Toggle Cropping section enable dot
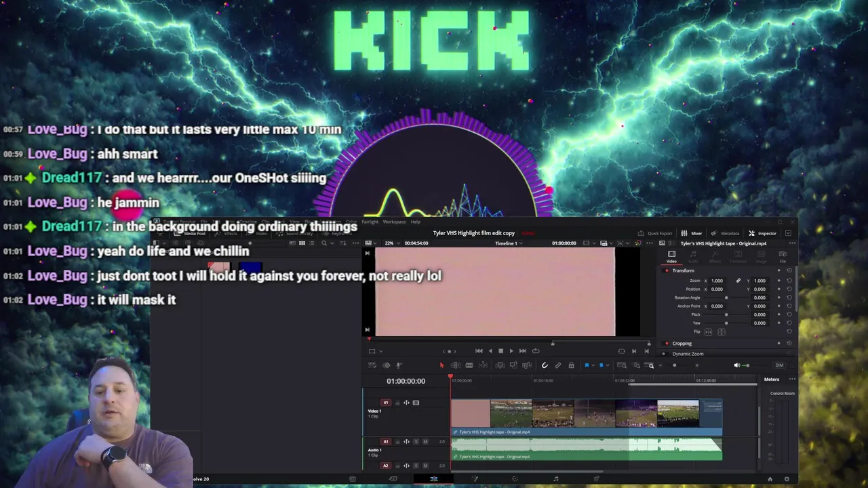The image size is (868, 488). [x=667, y=344]
